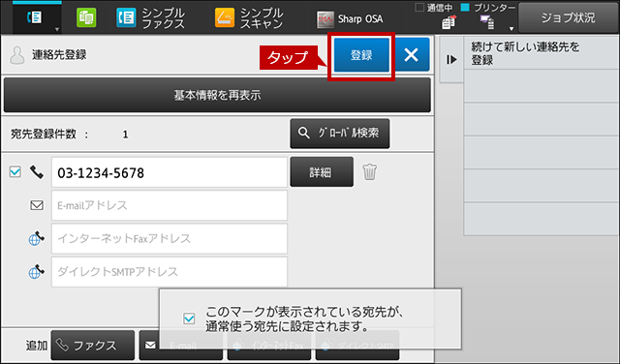This screenshot has width=620, height=364.
Task: Tap checkmark icon in the tooltip message
Action: point(189,318)
